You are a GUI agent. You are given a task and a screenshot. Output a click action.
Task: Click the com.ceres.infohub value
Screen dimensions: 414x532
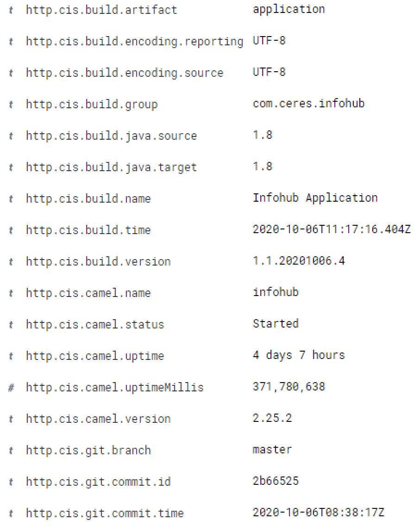(308, 104)
